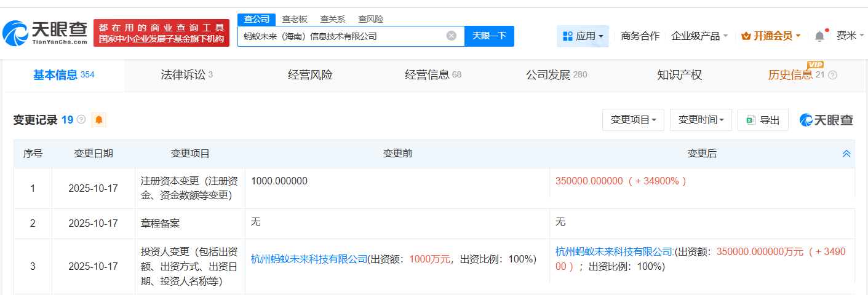This screenshot has height=295, width=868.
Task: Open the notification bell in the header
Action: 819,36
